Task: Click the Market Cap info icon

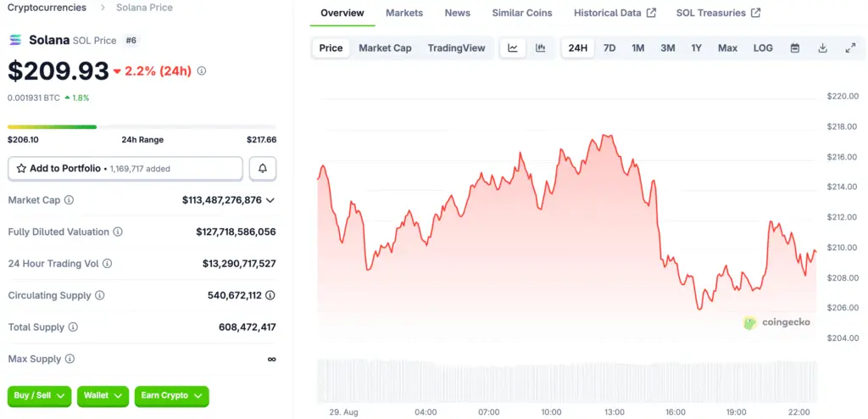Action: (69, 200)
